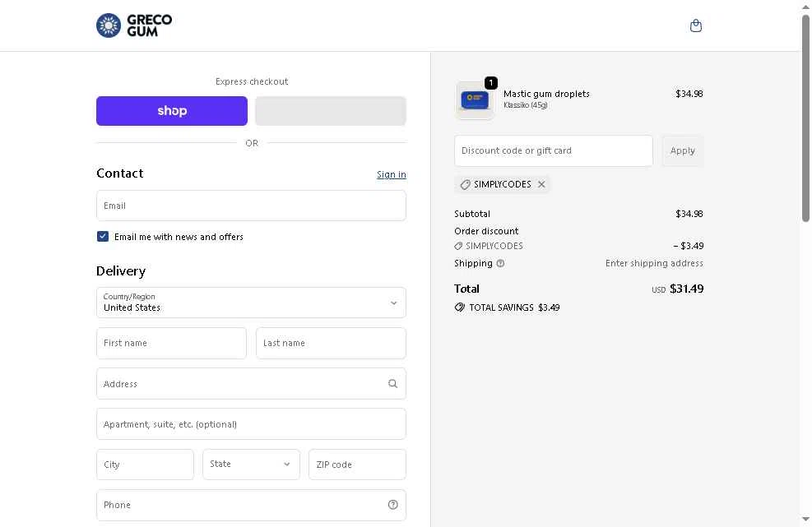Click the Address search magnifier icon
This screenshot has height=527, width=812.
coord(392,384)
